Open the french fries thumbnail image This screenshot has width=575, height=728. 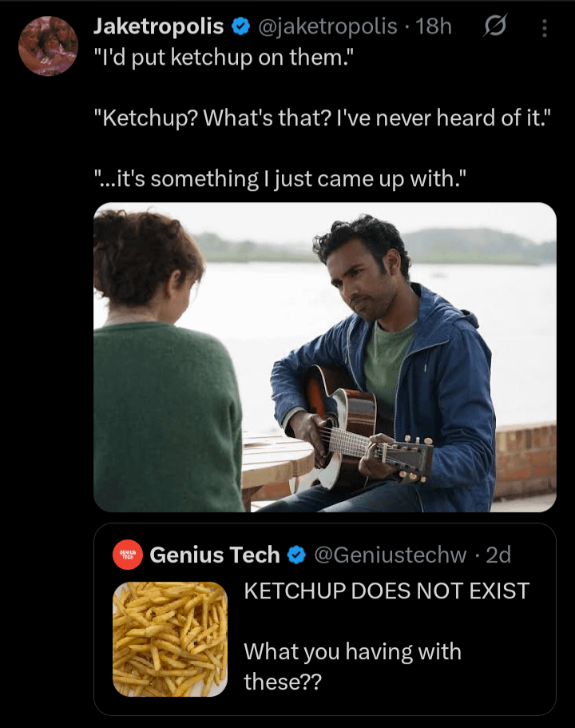(170, 638)
